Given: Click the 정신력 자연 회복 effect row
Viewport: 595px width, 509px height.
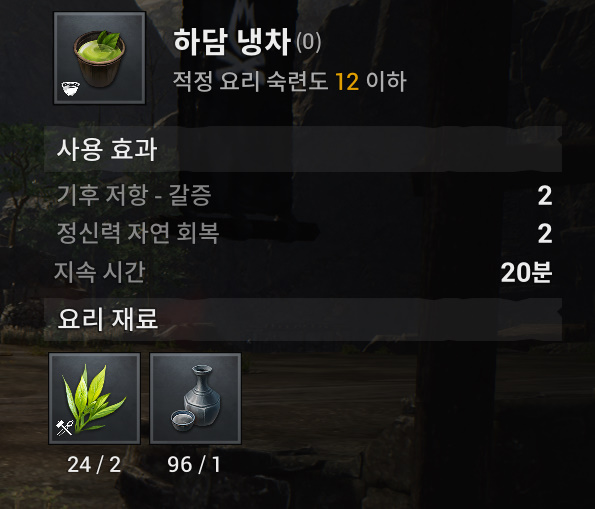Looking at the screenshot, I should [304, 233].
